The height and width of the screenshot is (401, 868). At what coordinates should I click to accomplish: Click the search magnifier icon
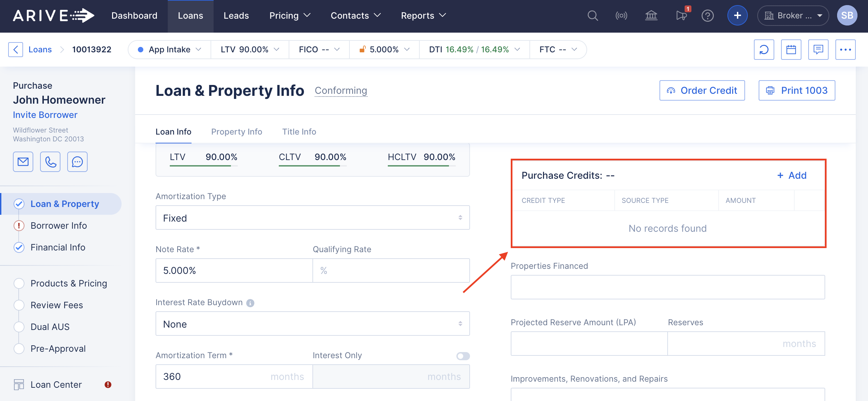click(593, 16)
